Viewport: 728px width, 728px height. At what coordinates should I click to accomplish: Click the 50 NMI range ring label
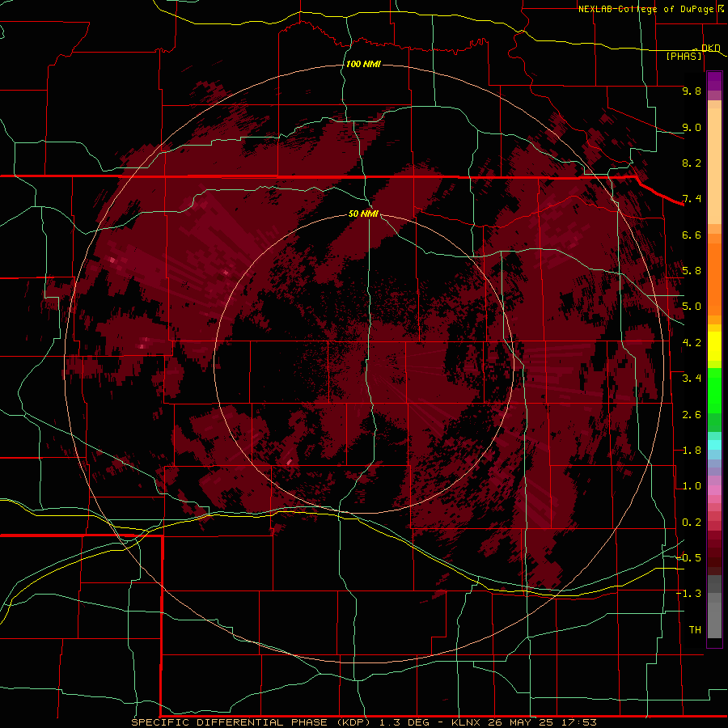(x=363, y=214)
